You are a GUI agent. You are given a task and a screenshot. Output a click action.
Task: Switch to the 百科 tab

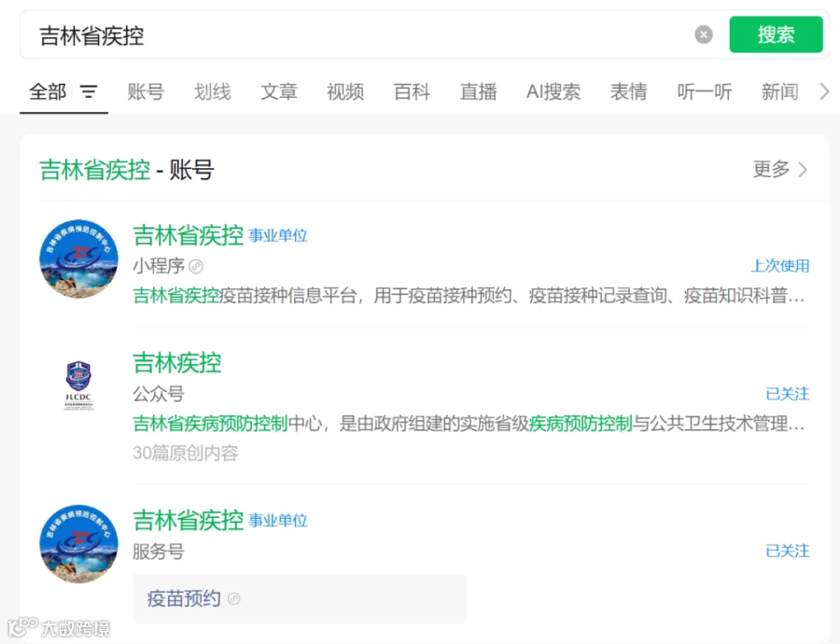412,91
